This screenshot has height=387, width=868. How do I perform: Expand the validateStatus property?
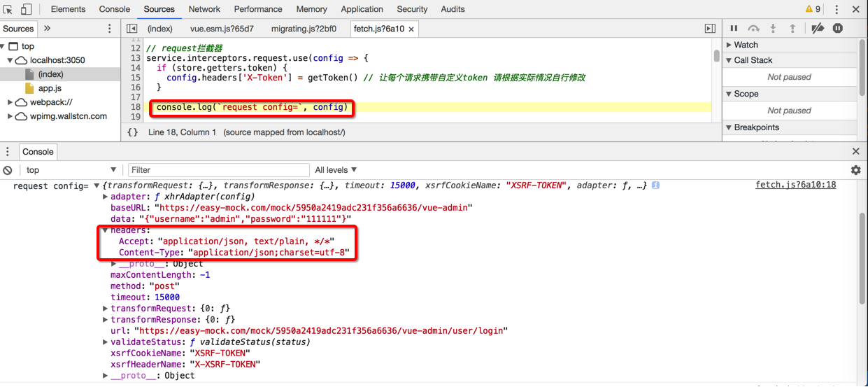click(x=106, y=342)
